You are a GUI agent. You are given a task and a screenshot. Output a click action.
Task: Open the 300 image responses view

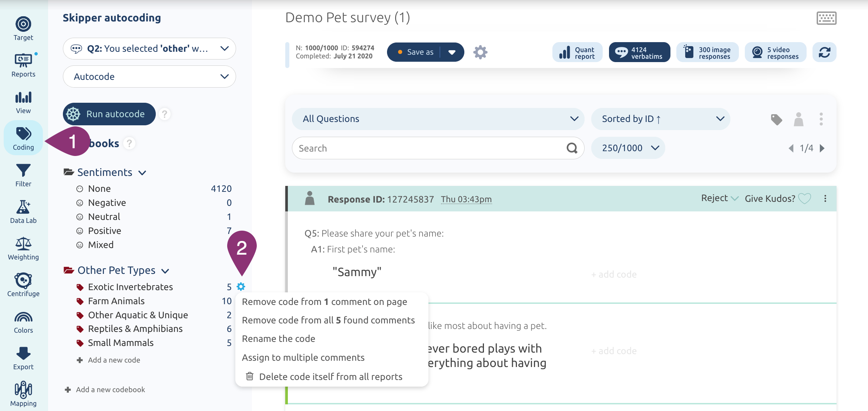[x=707, y=52]
